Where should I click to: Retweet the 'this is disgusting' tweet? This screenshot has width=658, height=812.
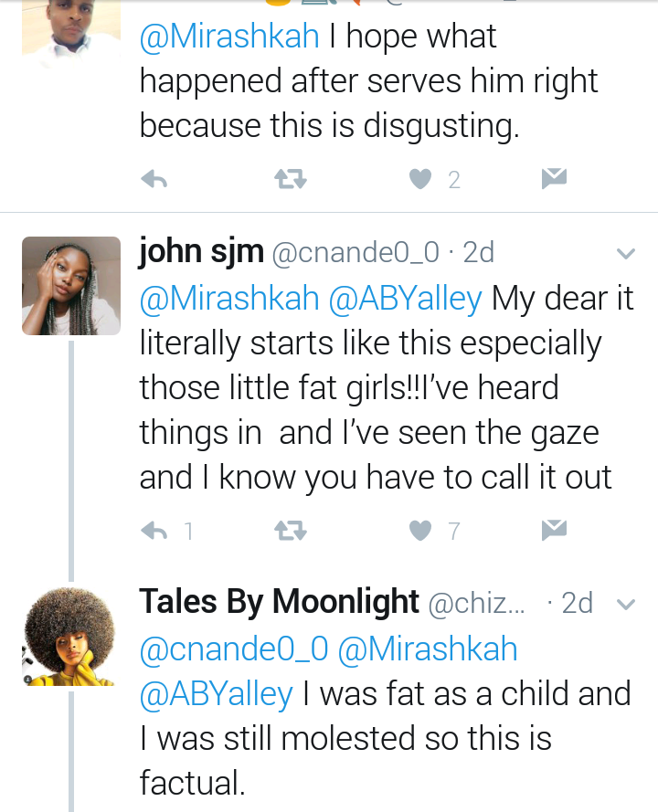tap(290, 179)
